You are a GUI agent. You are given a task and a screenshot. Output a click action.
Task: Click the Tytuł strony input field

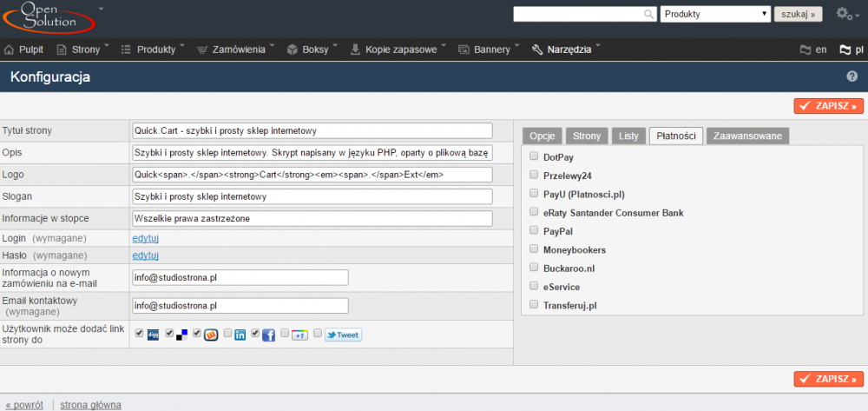312,130
